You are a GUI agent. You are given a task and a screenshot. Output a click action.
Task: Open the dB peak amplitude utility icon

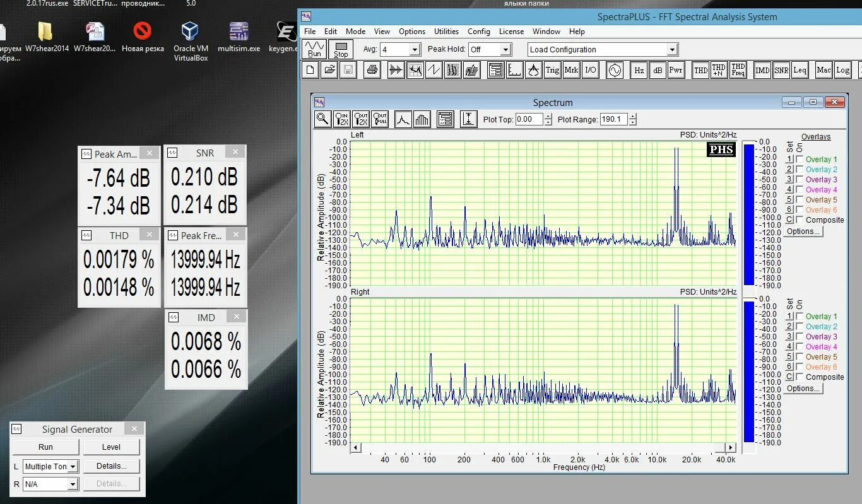click(x=657, y=70)
